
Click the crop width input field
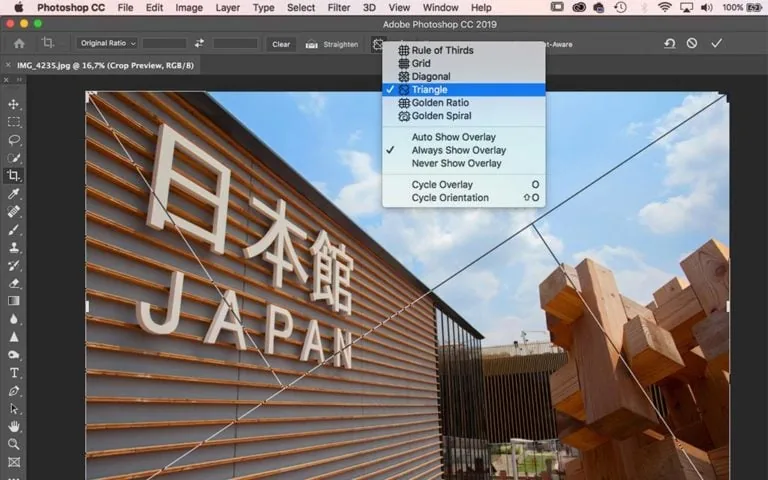164,43
